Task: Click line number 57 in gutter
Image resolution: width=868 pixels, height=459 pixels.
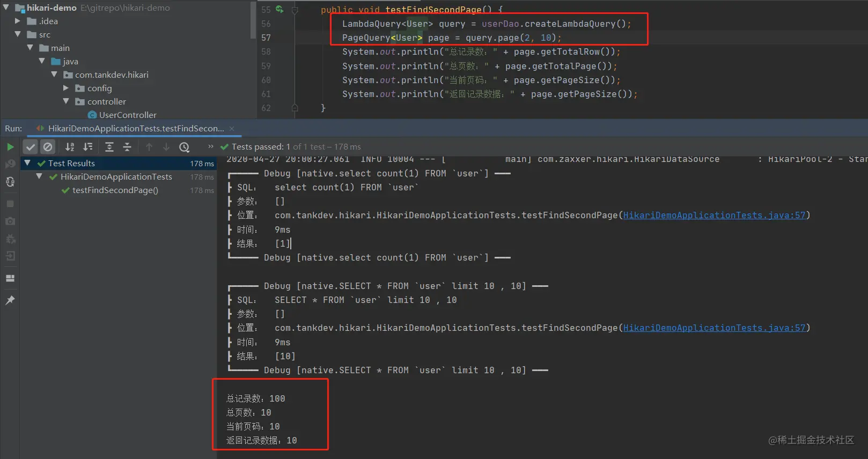Action: [266, 38]
